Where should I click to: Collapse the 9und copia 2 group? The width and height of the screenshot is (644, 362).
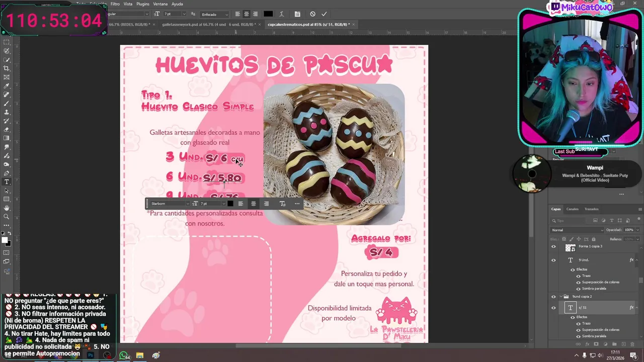[561, 297]
